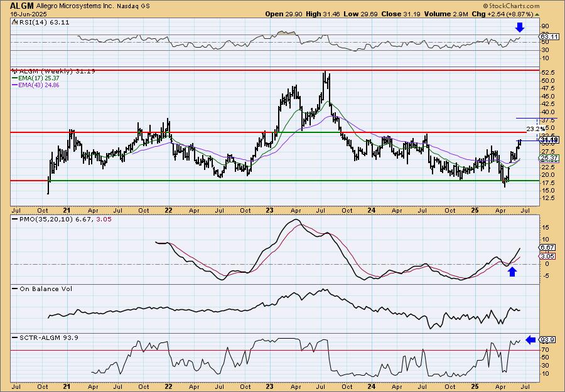Click the black legend line beside On Balance Vol
This screenshot has height=392, width=565.
click(x=15, y=289)
